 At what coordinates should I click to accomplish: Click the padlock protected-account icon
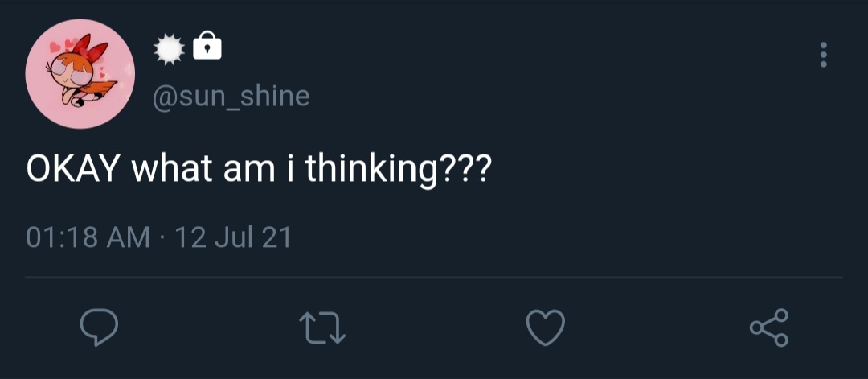point(207,45)
